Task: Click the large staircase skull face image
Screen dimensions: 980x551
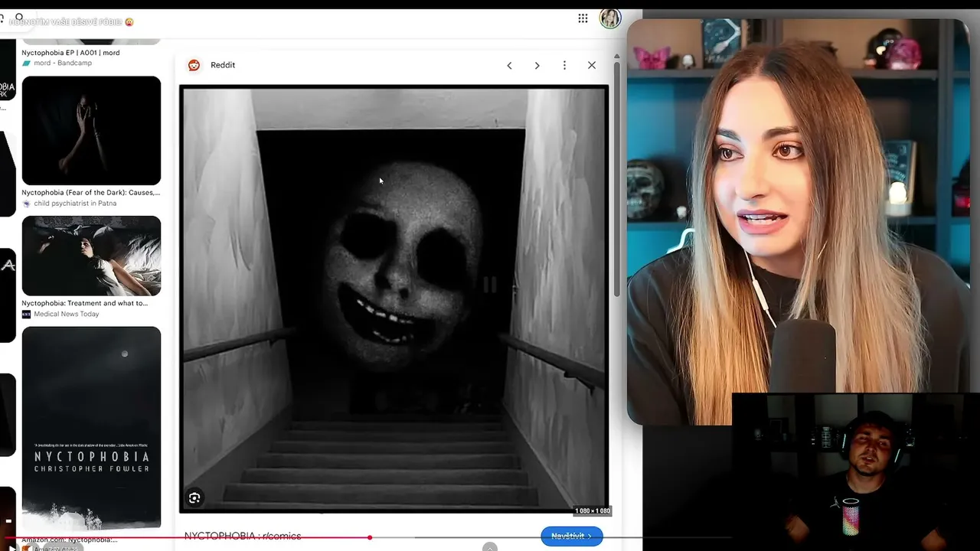Action: [x=394, y=298]
